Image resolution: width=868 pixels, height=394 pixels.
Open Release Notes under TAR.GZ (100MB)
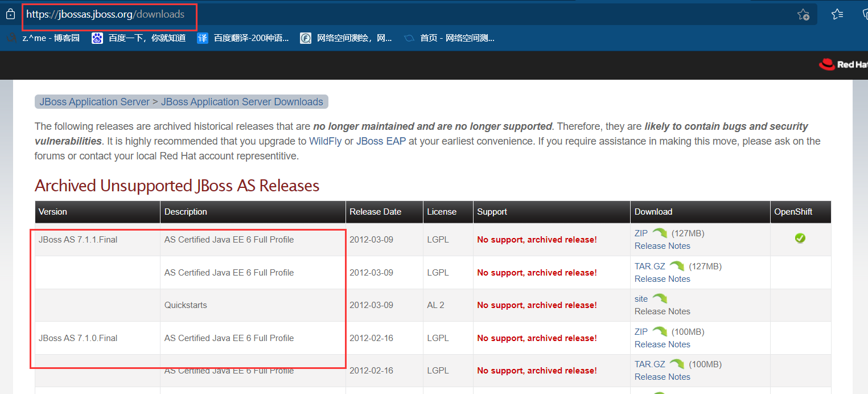tap(663, 377)
